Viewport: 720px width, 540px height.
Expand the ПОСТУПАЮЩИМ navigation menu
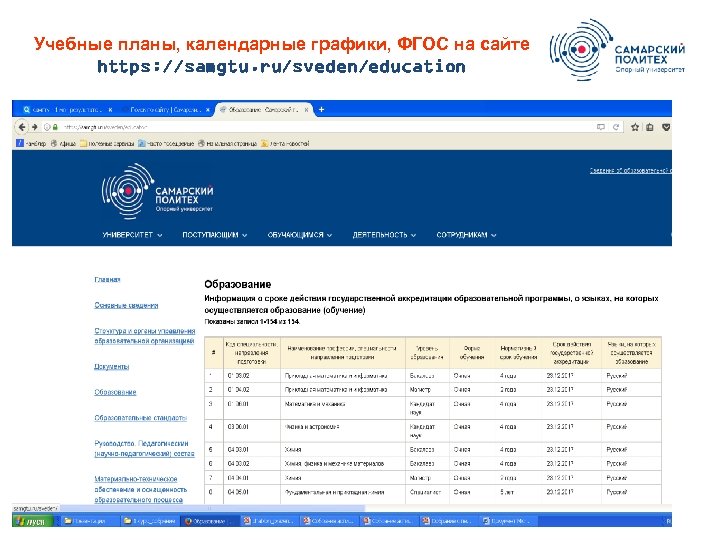coord(214,235)
